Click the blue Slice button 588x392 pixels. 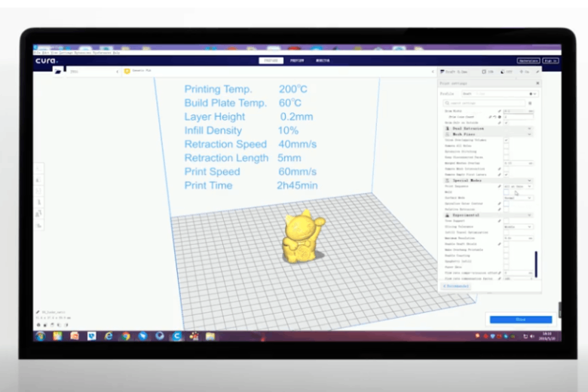tap(520, 320)
